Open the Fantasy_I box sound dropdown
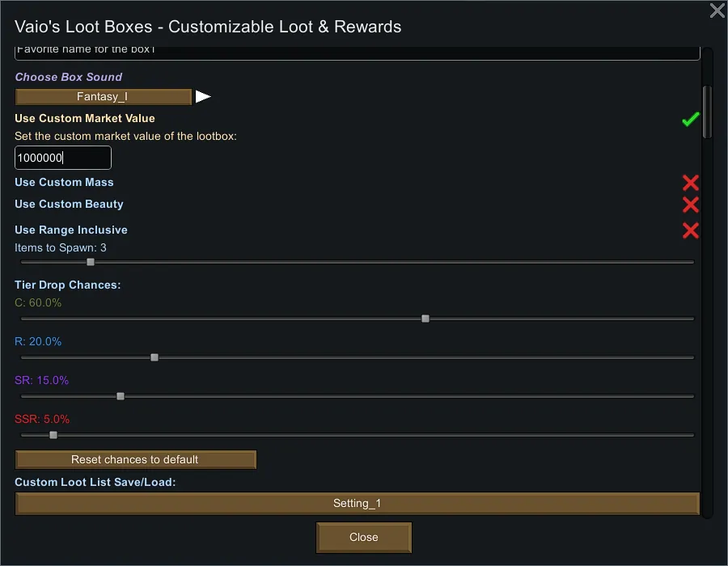The width and height of the screenshot is (728, 566). tap(103, 97)
